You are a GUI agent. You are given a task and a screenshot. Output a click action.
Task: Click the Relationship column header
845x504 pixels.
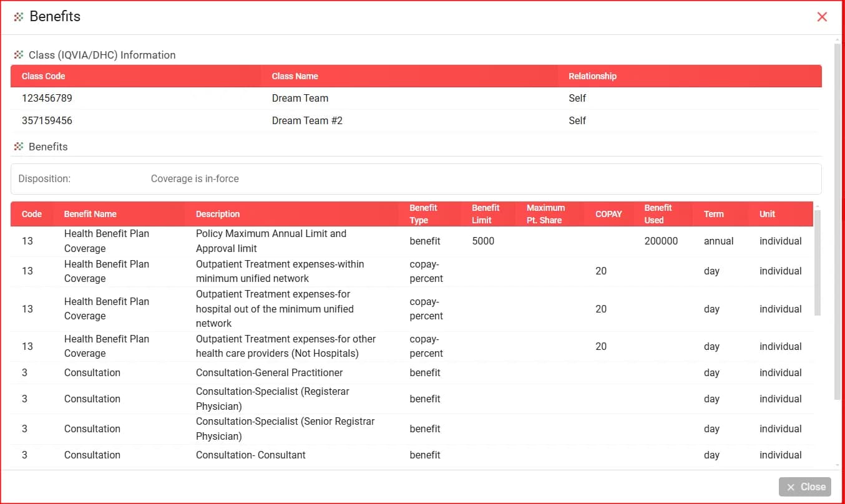point(592,76)
